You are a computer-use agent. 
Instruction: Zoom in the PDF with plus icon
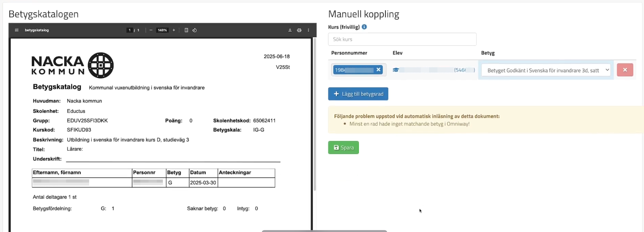(x=174, y=30)
